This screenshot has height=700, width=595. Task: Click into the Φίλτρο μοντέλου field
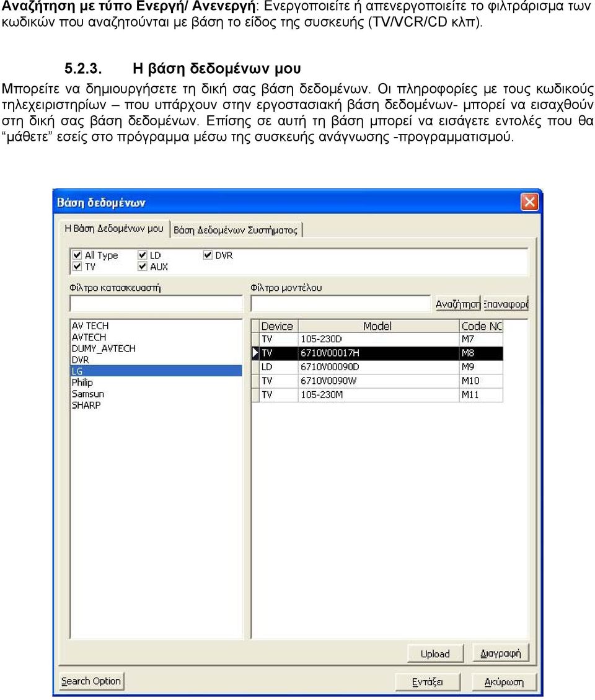(x=340, y=304)
